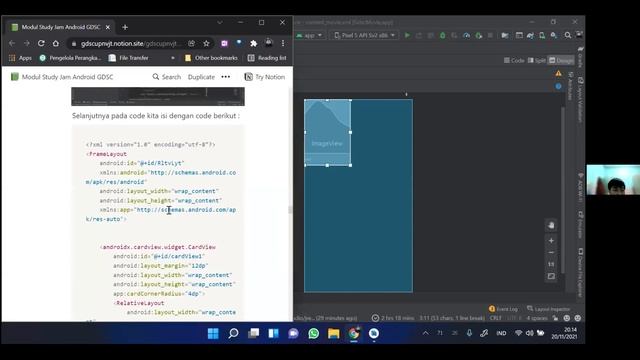Open File Explorer from the taskbar
The width and height of the screenshot is (640, 360).
[333, 333]
